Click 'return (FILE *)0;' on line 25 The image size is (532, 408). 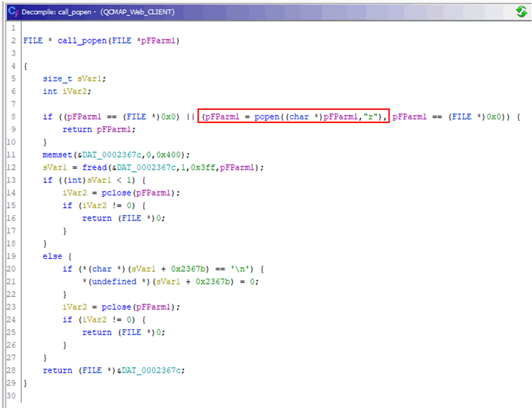(123, 332)
